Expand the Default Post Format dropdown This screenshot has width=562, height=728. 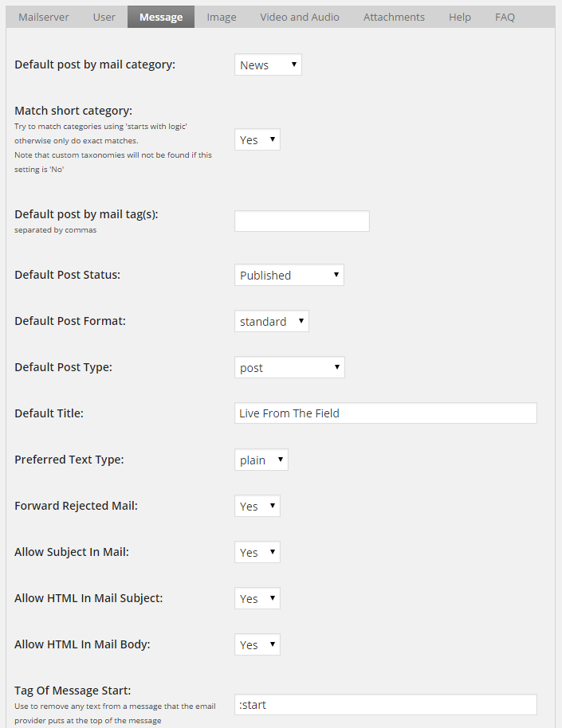(271, 322)
